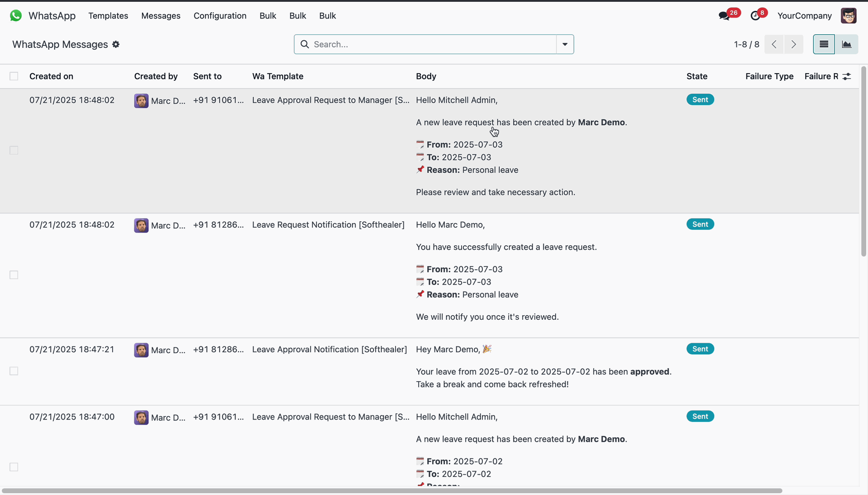
Task: Go to the previous page arrow
Action: tap(774, 44)
